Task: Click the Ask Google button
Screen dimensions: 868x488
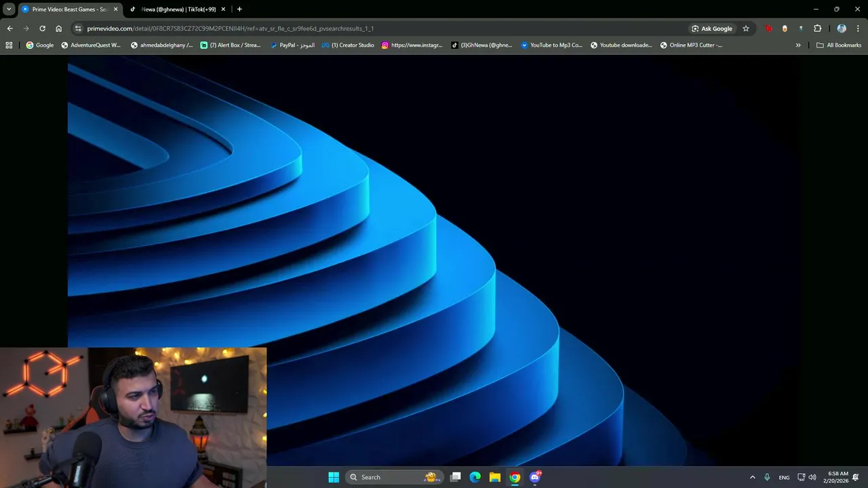Action: pos(712,28)
